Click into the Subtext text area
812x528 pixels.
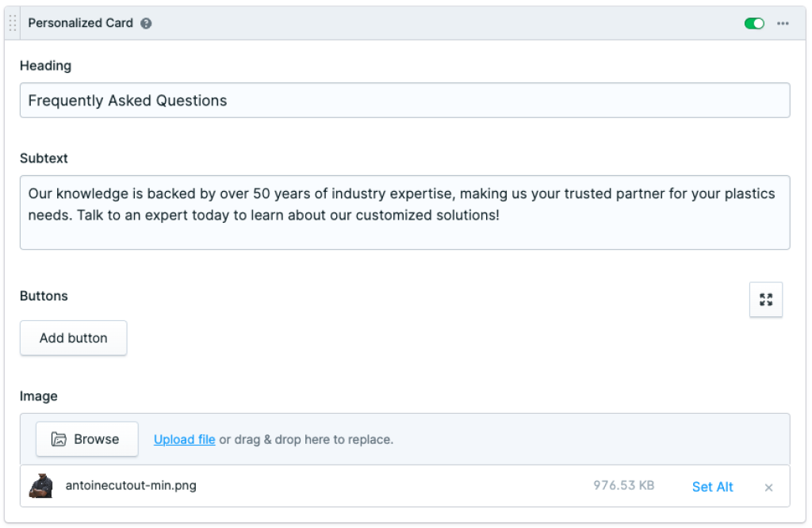(404, 212)
